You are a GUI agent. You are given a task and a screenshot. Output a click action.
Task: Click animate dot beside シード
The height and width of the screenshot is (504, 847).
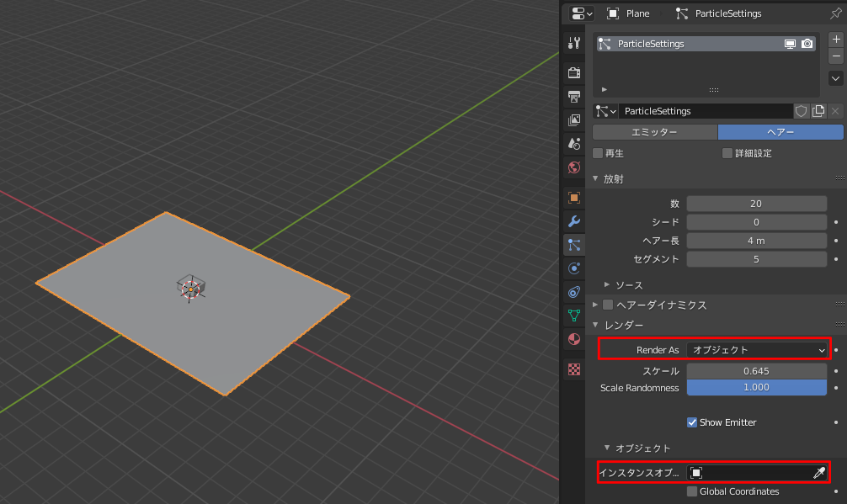[836, 222]
